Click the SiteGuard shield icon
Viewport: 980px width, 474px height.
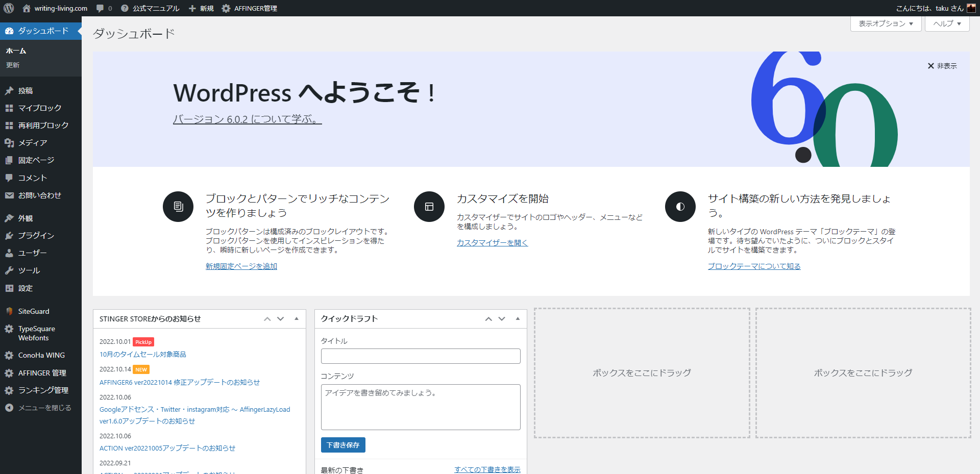tap(9, 311)
